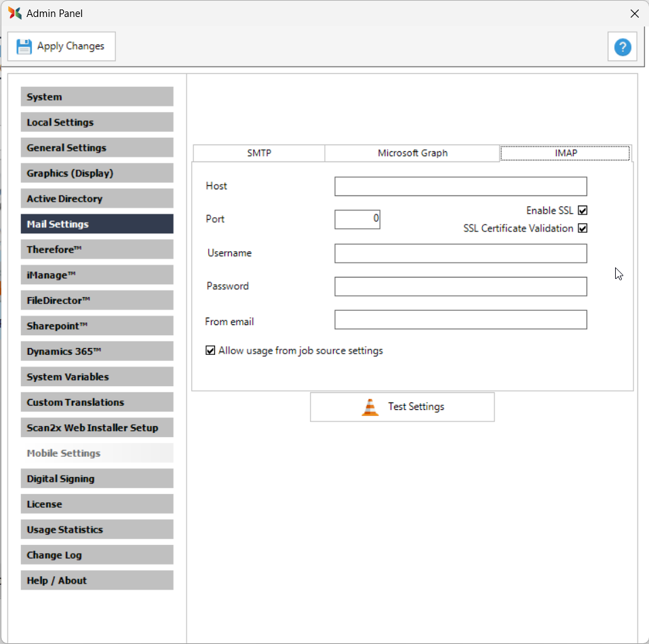
Task: Open the Sharepoint™ configuration section
Action: [x=97, y=326]
